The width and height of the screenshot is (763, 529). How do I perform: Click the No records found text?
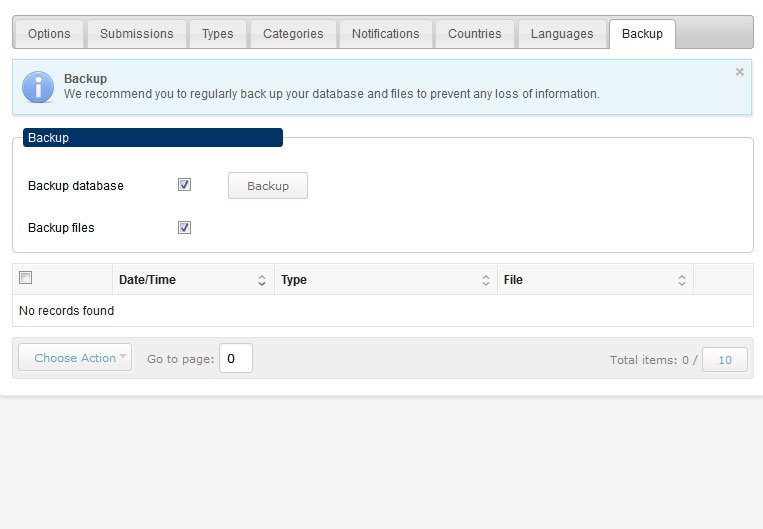tap(66, 310)
